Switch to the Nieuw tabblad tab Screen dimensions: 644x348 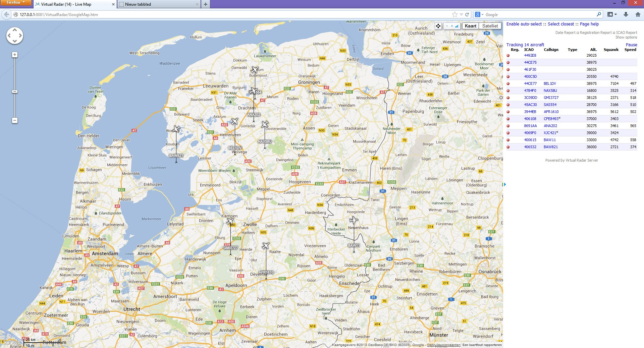(159, 4)
